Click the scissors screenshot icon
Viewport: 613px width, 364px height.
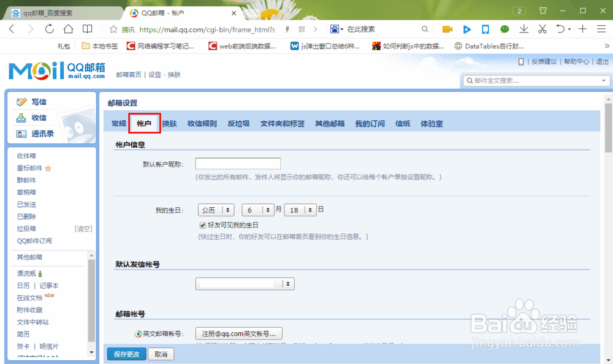coord(543,29)
